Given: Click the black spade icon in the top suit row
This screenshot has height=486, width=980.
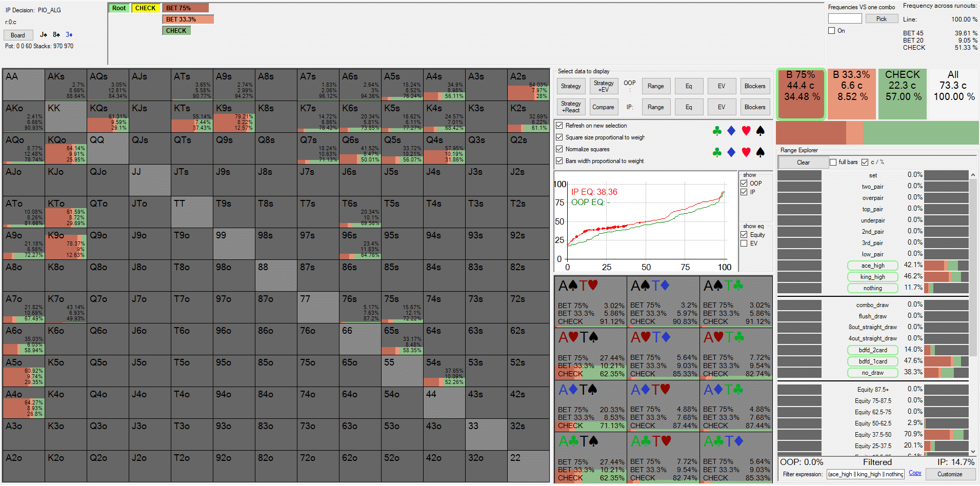Looking at the screenshot, I should 761,131.
